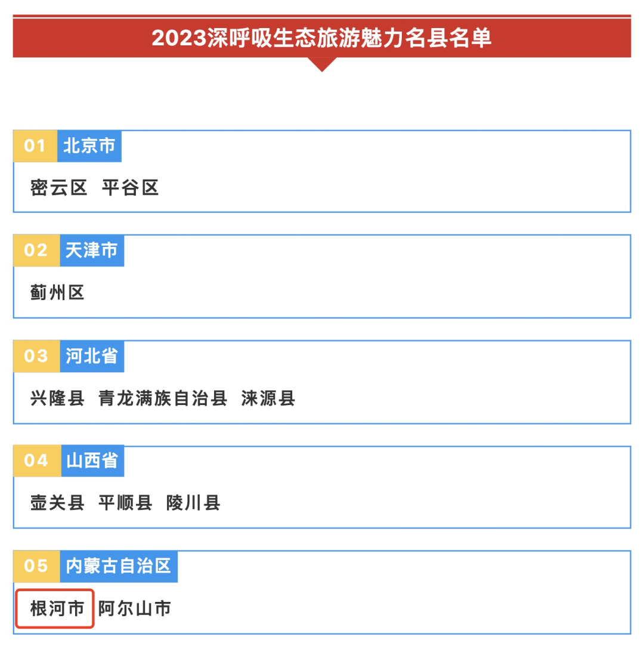Click the yellow 02 number badge
644x652 pixels.
click(x=36, y=251)
